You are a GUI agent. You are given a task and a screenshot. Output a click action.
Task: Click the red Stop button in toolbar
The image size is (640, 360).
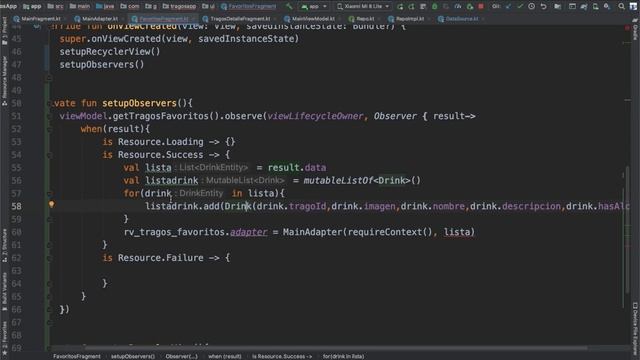pyautogui.click(x=481, y=7)
